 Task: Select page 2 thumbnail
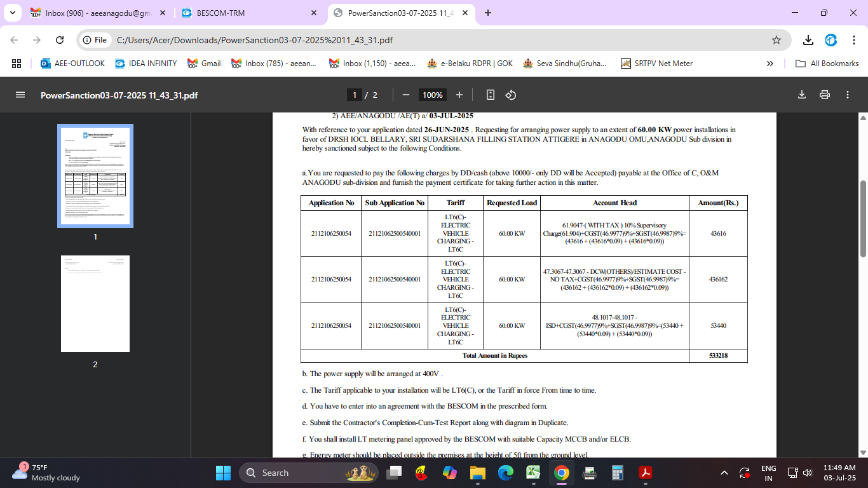coord(95,304)
